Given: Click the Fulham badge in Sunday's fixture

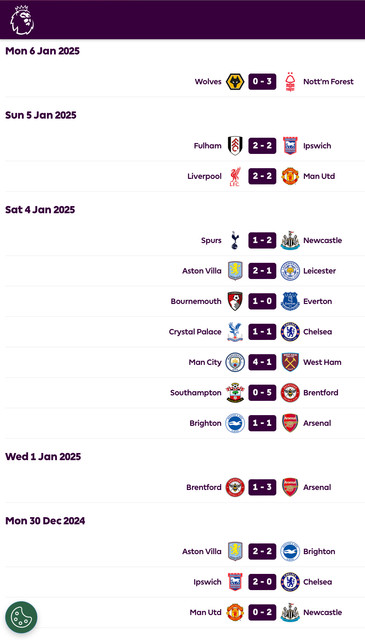Looking at the screenshot, I should pyautogui.click(x=235, y=146).
